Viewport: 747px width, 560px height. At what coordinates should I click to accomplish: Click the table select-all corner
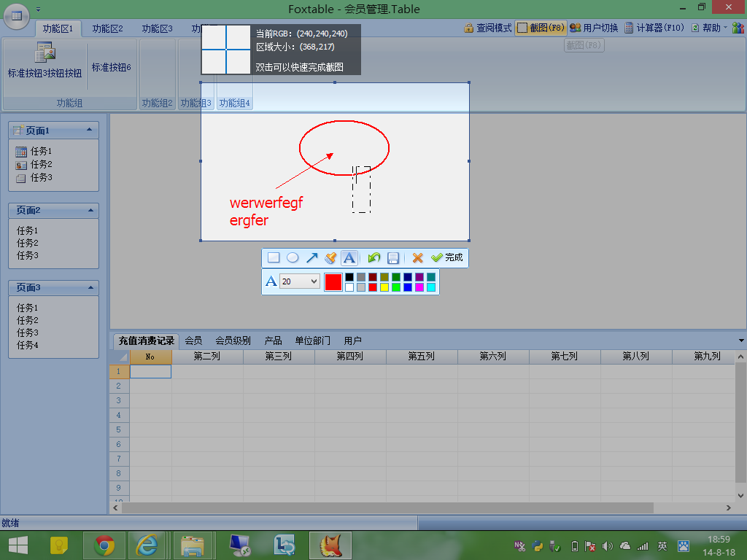click(x=119, y=357)
